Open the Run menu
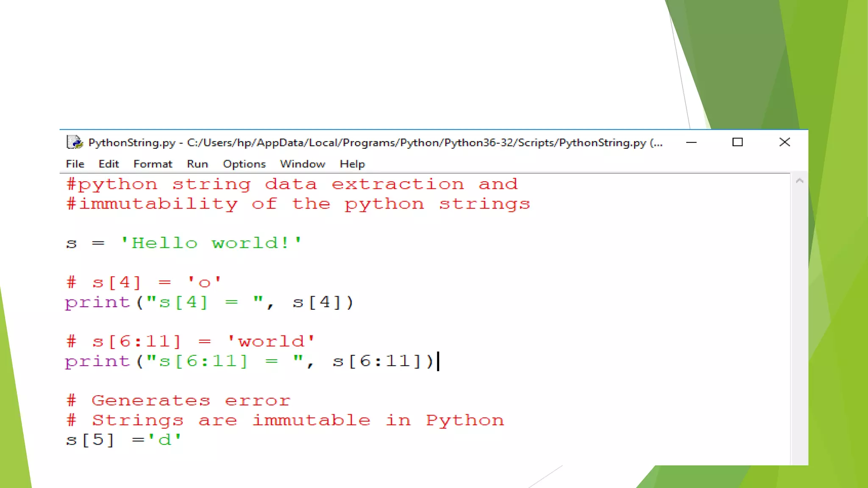 point(198,164)
